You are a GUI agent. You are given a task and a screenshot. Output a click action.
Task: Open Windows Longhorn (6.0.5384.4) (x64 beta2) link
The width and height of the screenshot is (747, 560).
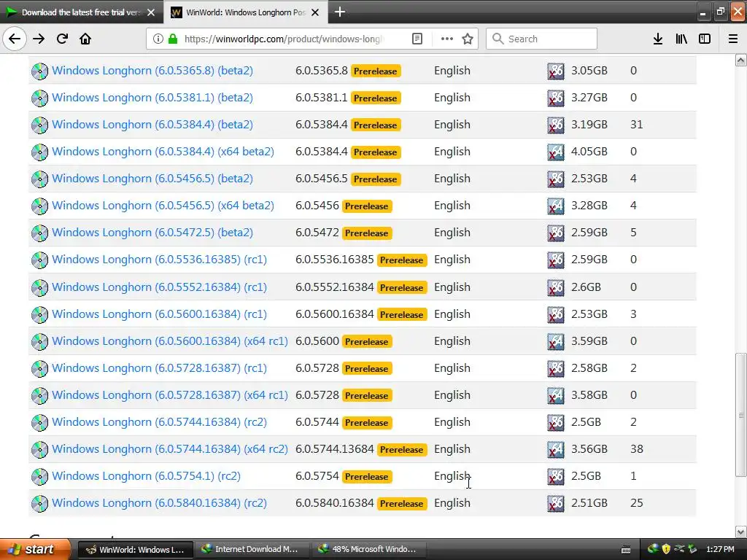163,152
